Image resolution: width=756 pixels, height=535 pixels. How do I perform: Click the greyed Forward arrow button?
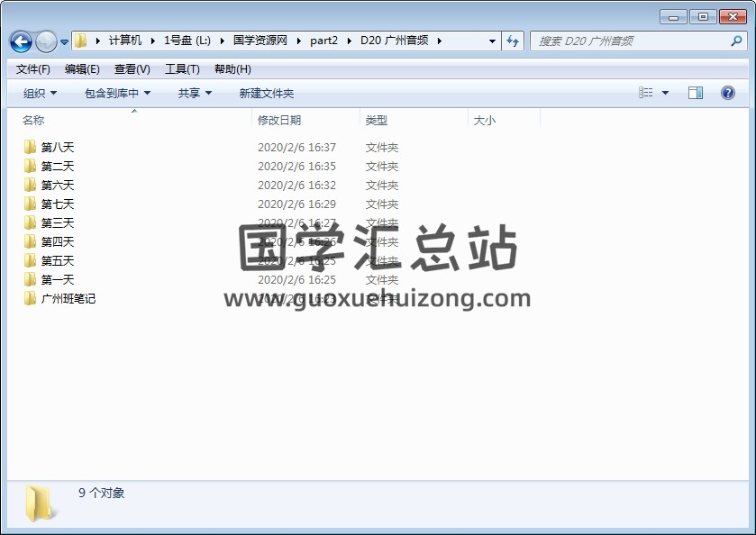tap(46, 42)
